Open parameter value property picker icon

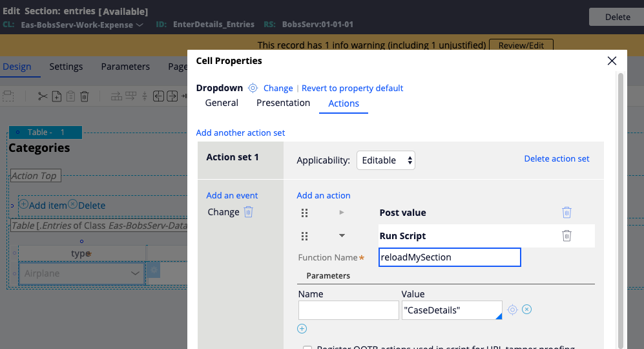point(512,310)
